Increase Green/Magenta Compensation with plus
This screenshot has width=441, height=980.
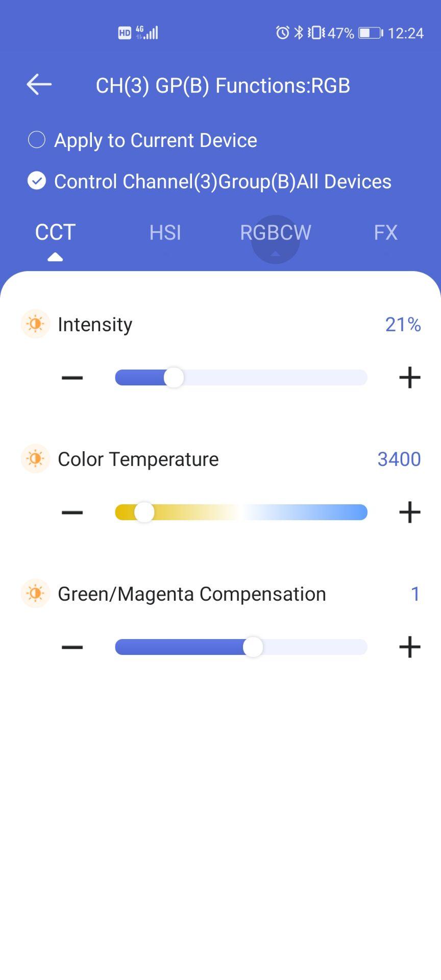point(409,647)
